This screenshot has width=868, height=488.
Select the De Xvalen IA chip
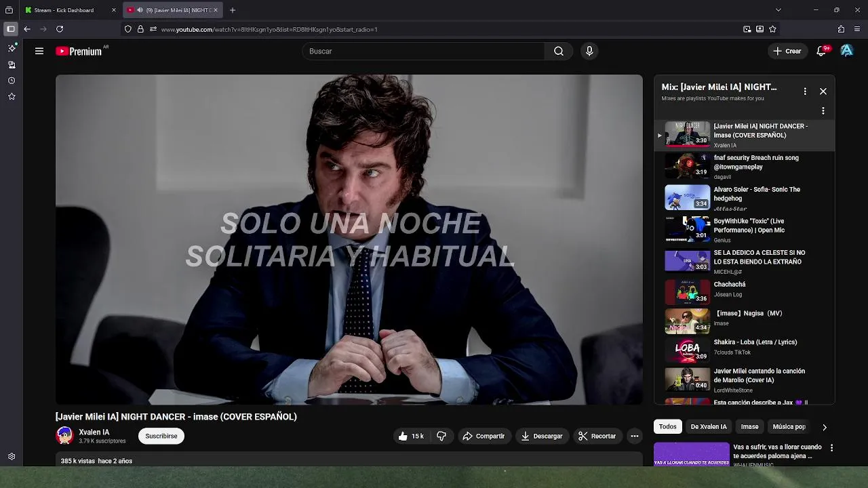pos(709,426)
